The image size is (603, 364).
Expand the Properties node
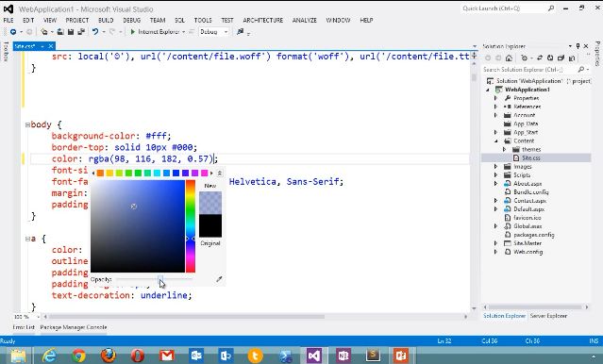click(x=496, y=98)
